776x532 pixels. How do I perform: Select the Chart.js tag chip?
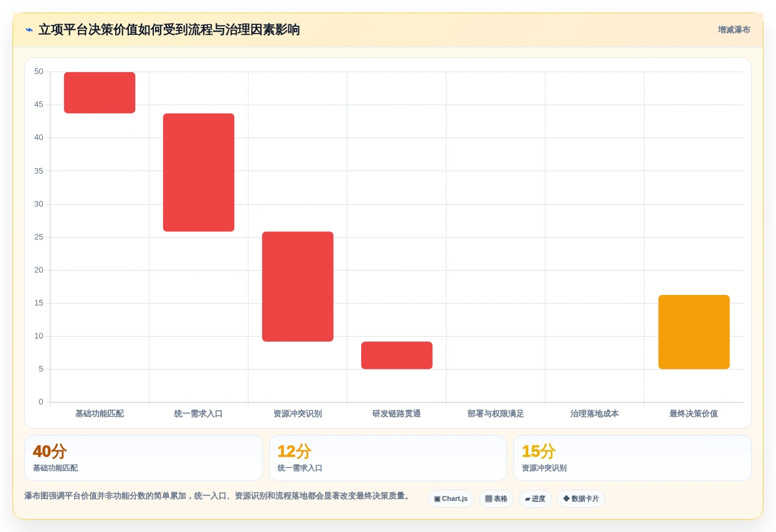tap(451, 498)
